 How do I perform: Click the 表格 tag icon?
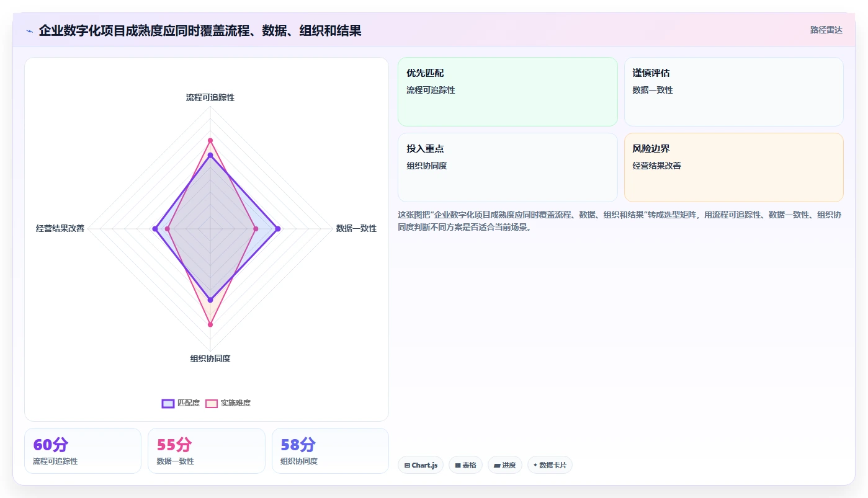(x=458, y=465)
